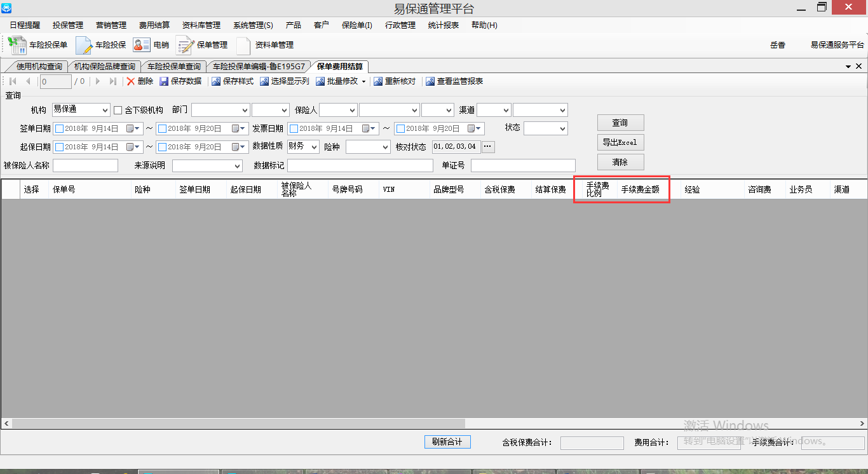Image resolution: width=868 pixels, height=474 pixels.
Task: Open 保单管理 from the main toolbar
Action: click(x=202, y=45)
